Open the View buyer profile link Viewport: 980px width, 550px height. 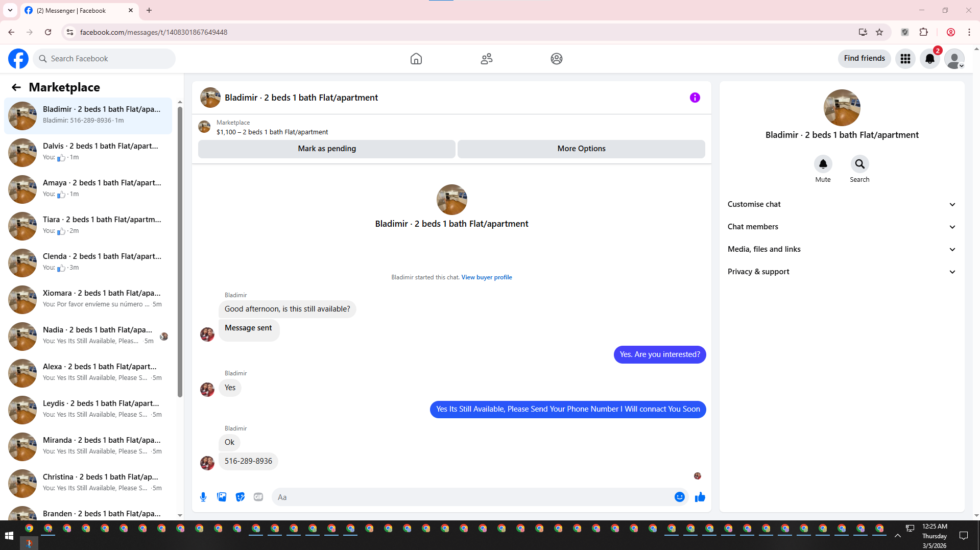click(487, 277)
